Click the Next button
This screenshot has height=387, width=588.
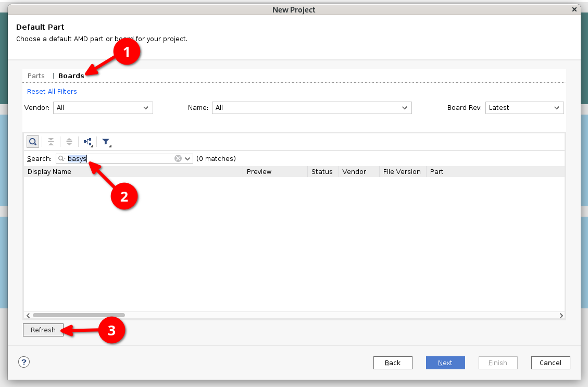[x=445, y=363]
